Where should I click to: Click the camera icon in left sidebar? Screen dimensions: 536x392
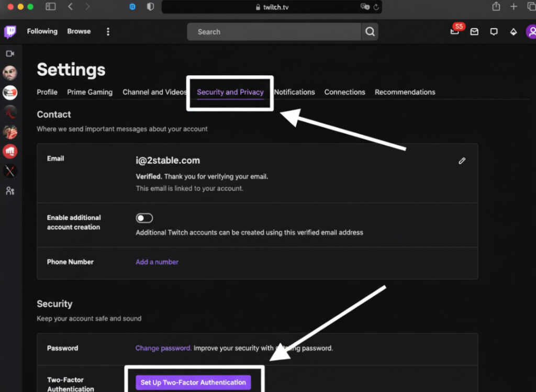10,53
